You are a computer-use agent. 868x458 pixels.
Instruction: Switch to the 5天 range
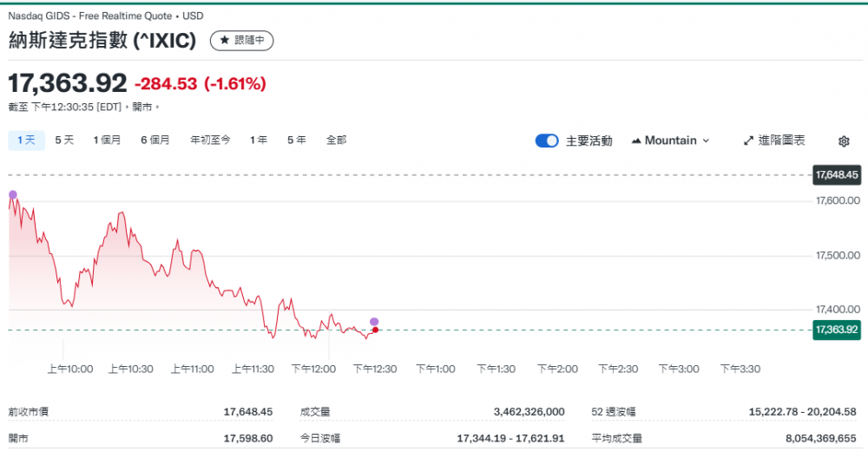tap(64, 140)
